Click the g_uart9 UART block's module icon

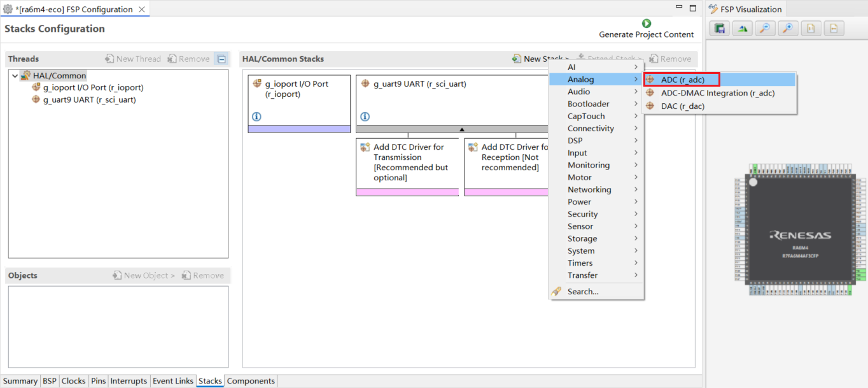click(365, 83)
